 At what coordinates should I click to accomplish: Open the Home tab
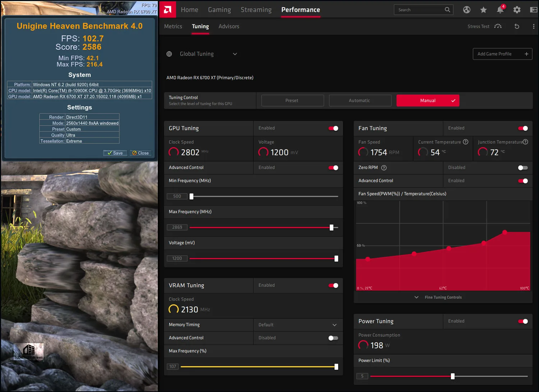coord(189,10)
